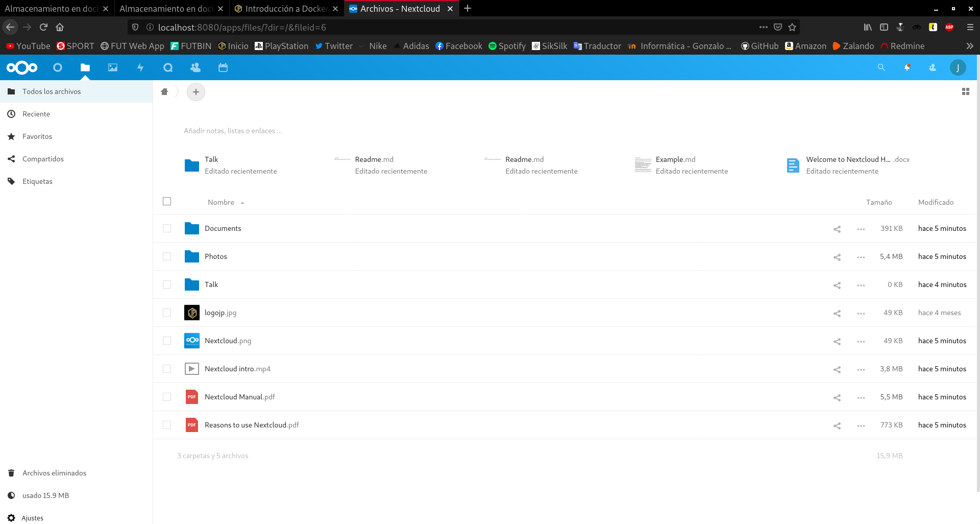Share Nextcloud intro.mp4 file
980x524 pixels.
pyautogui.click(x=837, y=369)
